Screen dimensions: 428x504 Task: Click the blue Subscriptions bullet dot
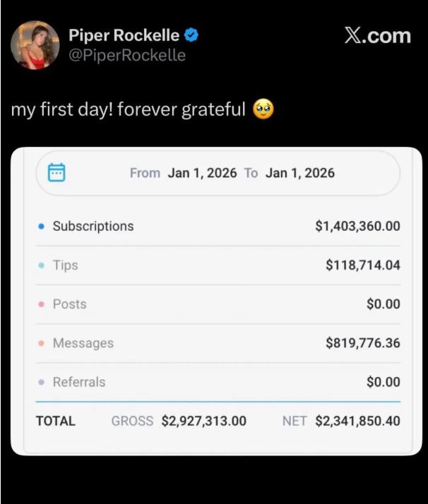41,227
